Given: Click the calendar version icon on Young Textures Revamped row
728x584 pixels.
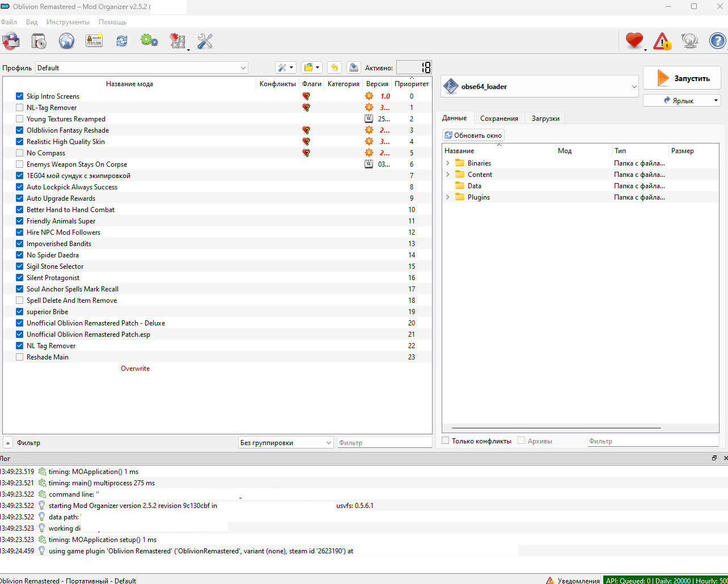Looking at the screenshot, I should pos(369,119).
